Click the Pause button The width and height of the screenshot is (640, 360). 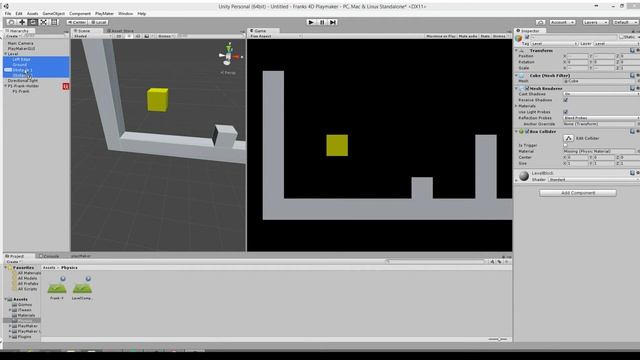coord(322,22)
